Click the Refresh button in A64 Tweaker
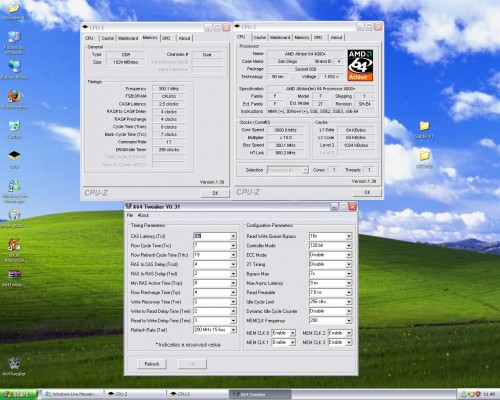This screenshot has height=400, width=500. pyautogui.click(x=152, y=364)
